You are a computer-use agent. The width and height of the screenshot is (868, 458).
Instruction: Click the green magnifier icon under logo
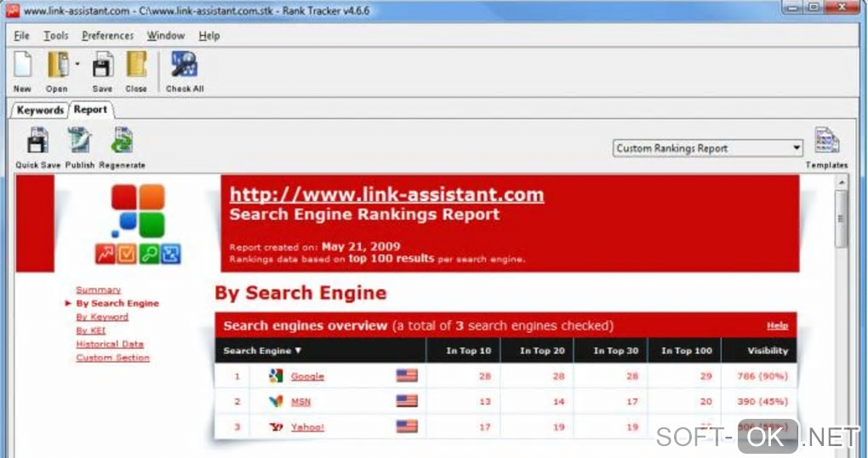(x=149, y=255)
